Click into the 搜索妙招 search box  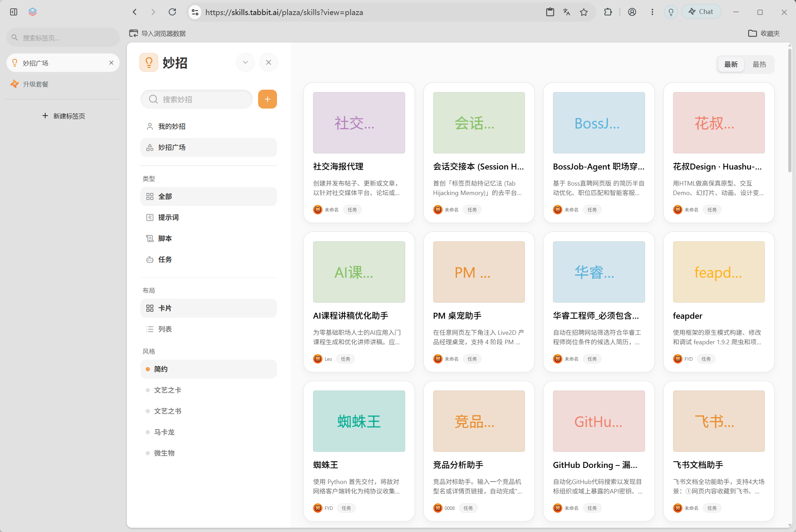point(196,99)
